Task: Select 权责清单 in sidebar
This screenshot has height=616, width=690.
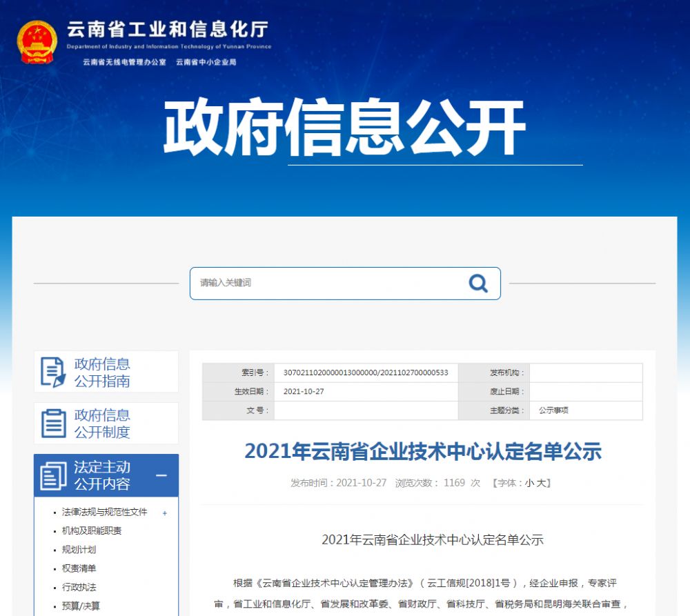Action: click(x=79, y=568)
